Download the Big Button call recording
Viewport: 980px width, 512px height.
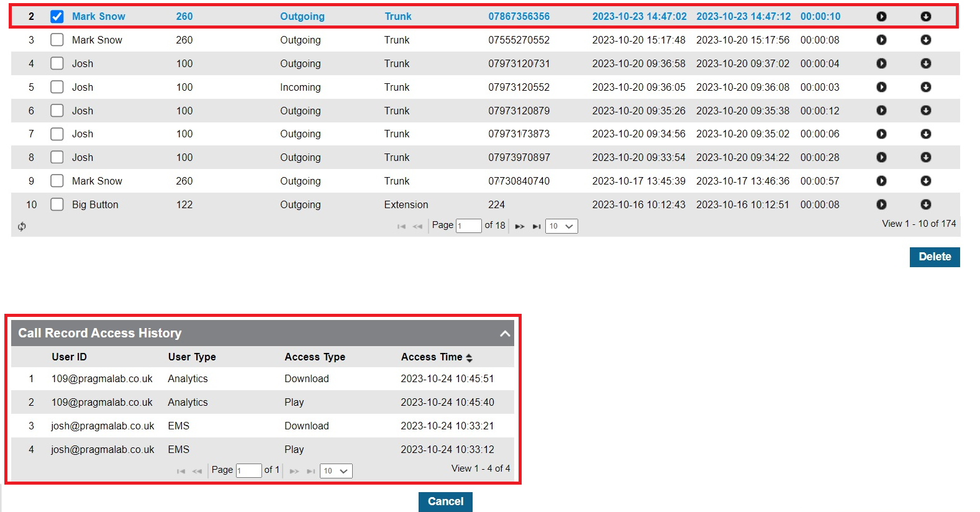point(925,204)
